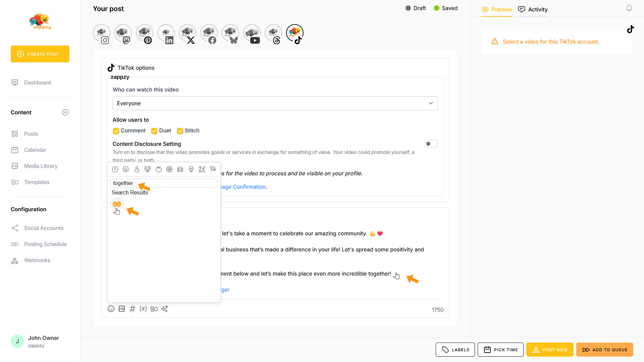Uncheck the Duet checkbox

[x=154, y=131]
